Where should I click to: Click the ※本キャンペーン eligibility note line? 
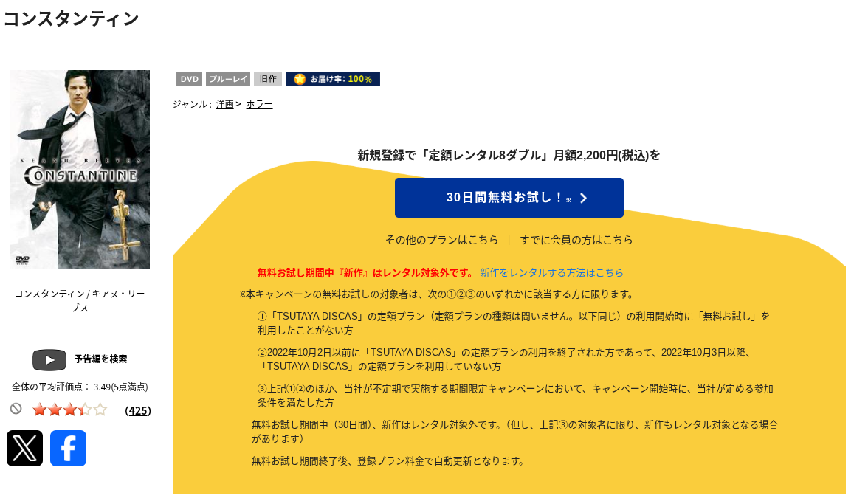pos(437,294)
